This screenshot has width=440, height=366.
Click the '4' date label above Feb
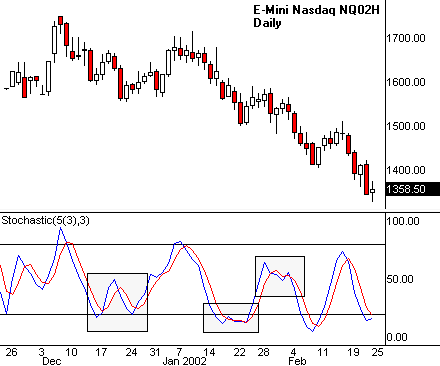(x=293, y=352)
